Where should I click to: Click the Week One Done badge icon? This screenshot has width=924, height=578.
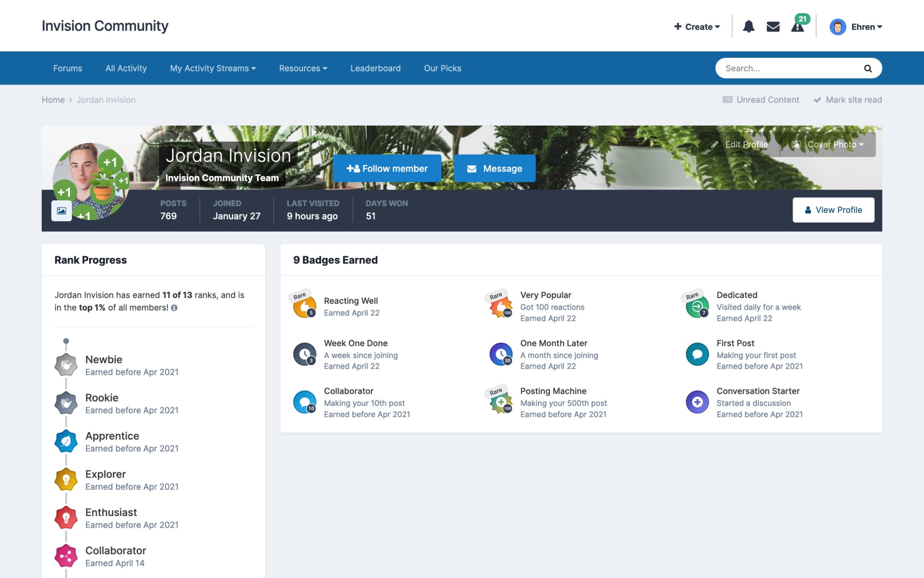click(x=305, y=354)
